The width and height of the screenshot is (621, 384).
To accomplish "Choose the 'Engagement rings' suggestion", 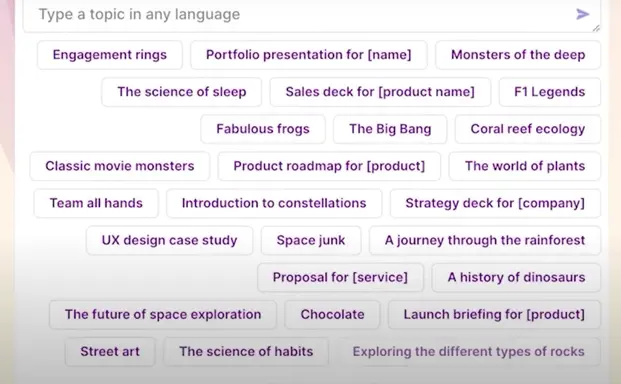I will click(110, 55).
